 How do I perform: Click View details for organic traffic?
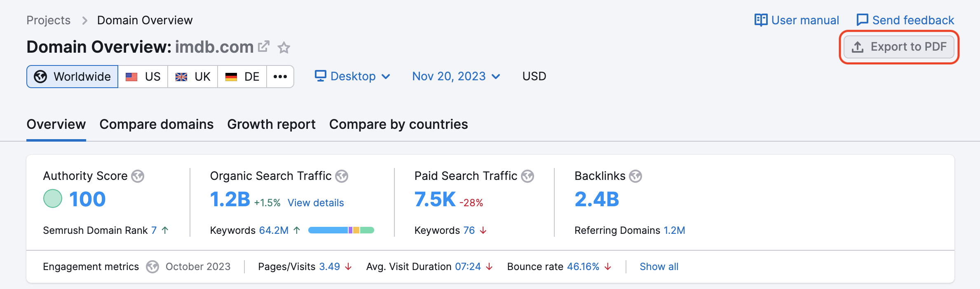coord(316,203)
